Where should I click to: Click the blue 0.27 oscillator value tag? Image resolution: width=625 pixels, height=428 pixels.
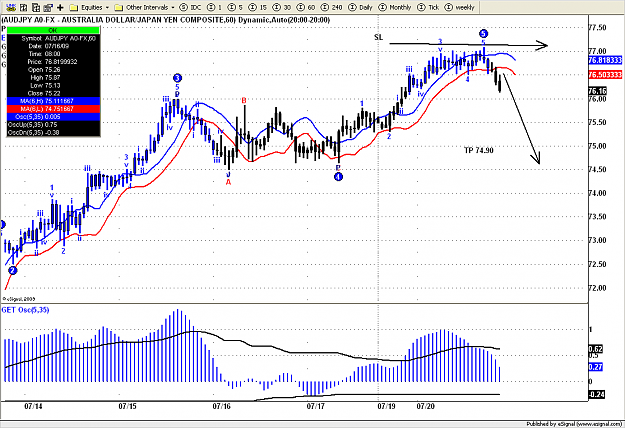coord(596,367)
